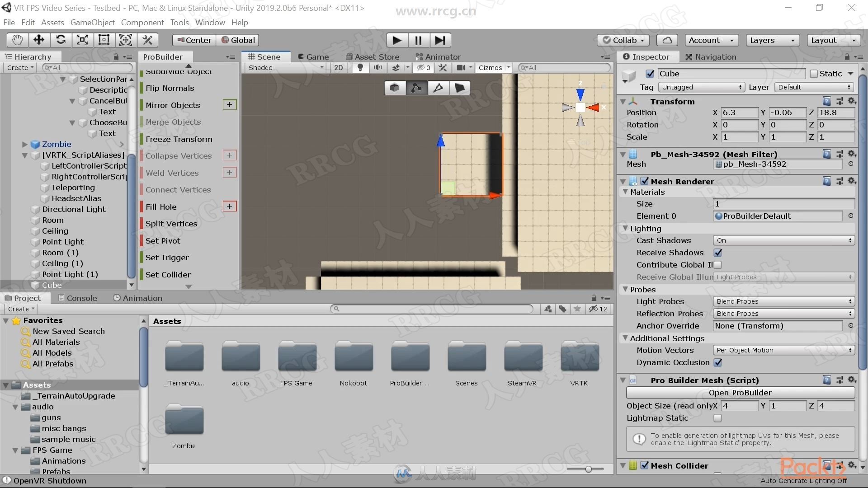This screenshot has width=868, height=488.
Task: Pick mesh with object selector circle
Action: pos(851,164)
